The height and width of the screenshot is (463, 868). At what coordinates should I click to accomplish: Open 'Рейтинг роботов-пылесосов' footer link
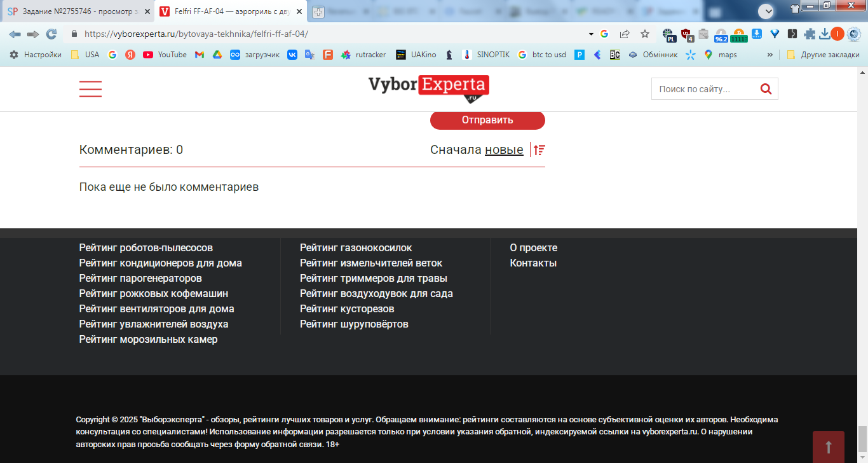pos(146,248)
